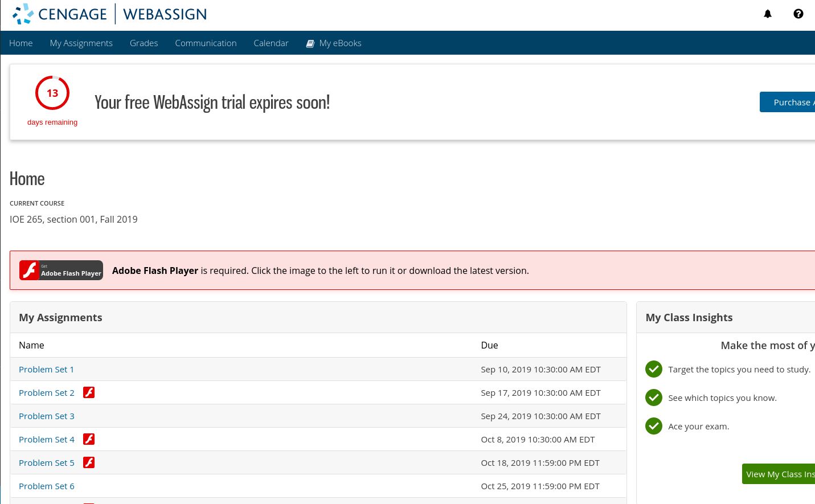Screen dimensions: 815x504
Task: Open the Communication page
Action: (206, 43)
